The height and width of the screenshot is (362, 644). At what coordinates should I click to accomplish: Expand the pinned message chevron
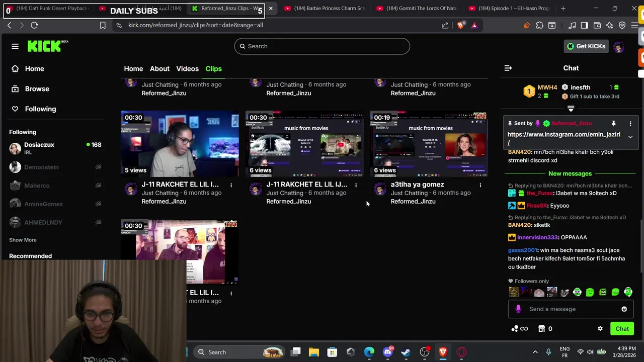point(630,137)
